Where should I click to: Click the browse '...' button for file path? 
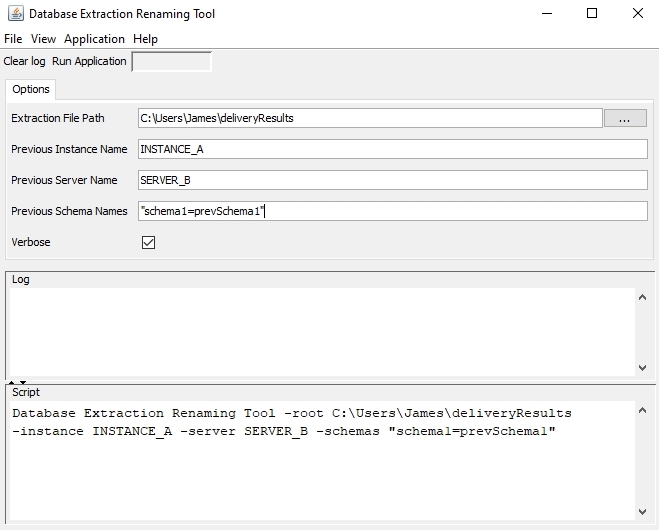(625, 118)
